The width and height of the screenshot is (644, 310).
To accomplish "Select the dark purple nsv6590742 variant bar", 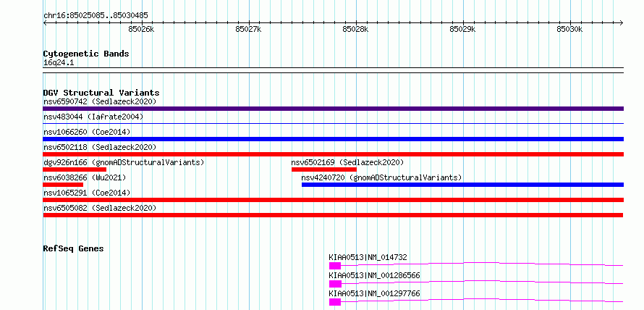I will click(x=333, y=109).
